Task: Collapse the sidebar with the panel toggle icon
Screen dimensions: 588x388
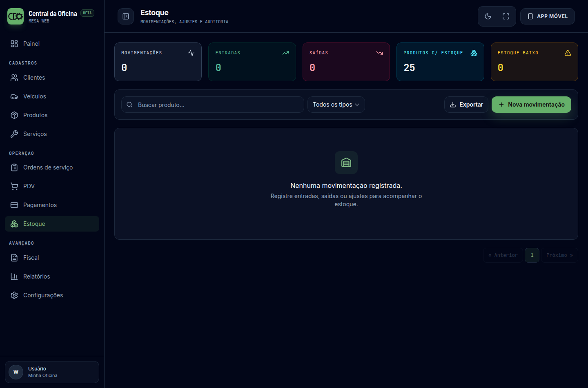Action: tap(126, 16)
